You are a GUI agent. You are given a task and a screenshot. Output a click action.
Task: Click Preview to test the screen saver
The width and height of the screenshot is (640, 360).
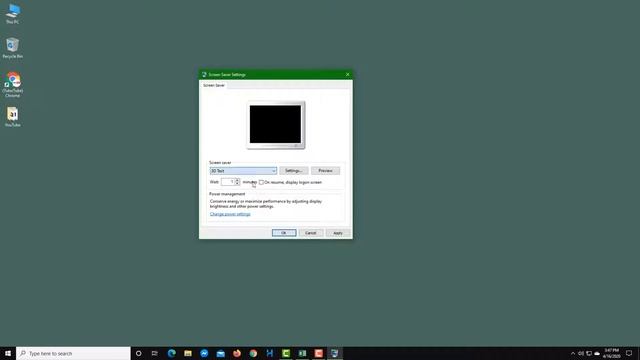(x=325, y=171)
